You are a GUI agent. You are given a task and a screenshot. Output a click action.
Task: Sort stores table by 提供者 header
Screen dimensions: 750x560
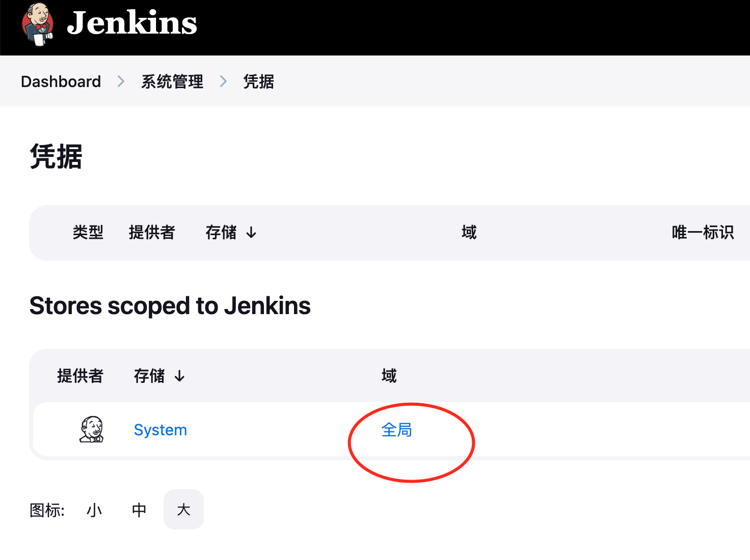[x=80, y=376]
